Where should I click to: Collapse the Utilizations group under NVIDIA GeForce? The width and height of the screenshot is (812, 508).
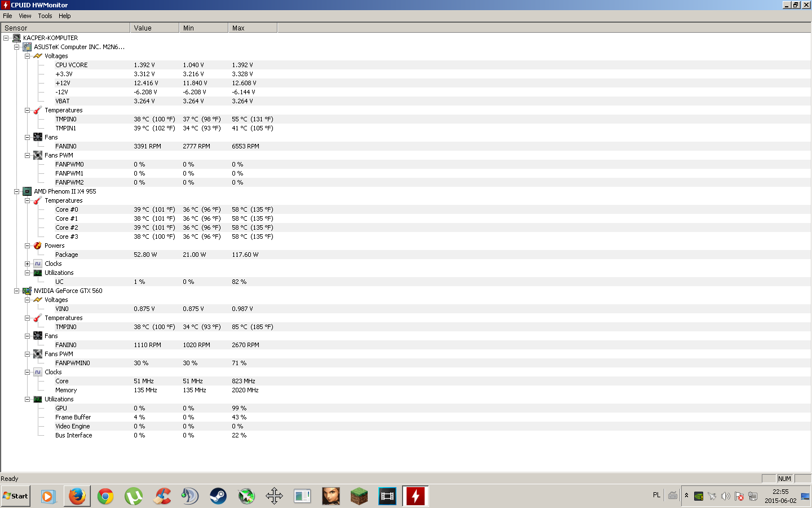pos(27,399)
